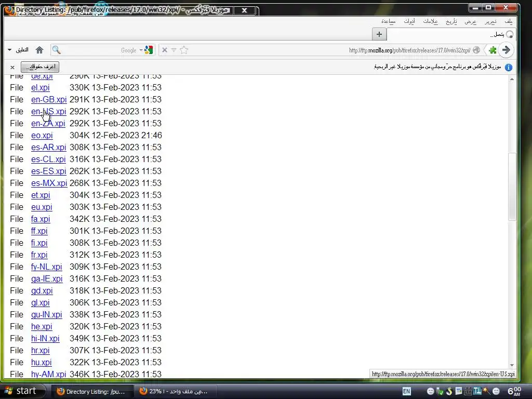Click the scrollbar down arrow
The image size is (532, 399).
click(512, 365)
